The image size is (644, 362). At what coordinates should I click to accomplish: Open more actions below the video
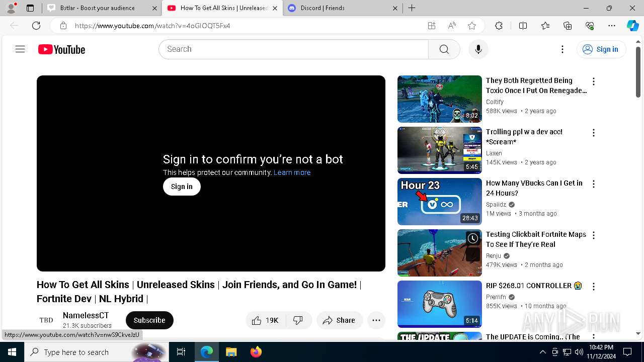(x=376, y=320)
